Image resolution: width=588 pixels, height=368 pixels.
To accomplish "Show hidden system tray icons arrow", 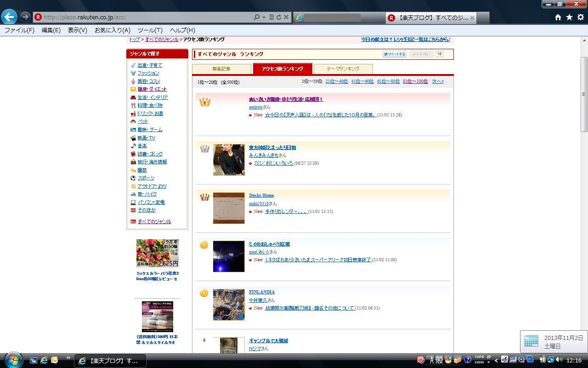I will (x=496, y=360).
